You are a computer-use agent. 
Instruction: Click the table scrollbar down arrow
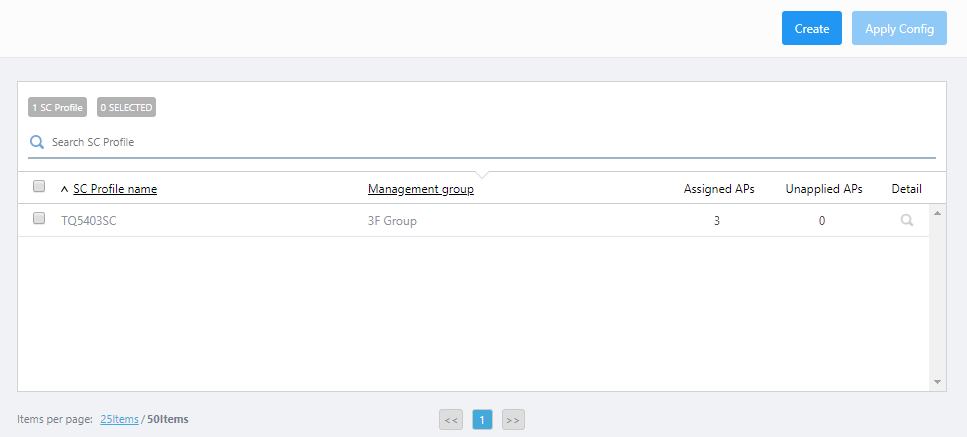pyautogui.click(x=937, y=382)
